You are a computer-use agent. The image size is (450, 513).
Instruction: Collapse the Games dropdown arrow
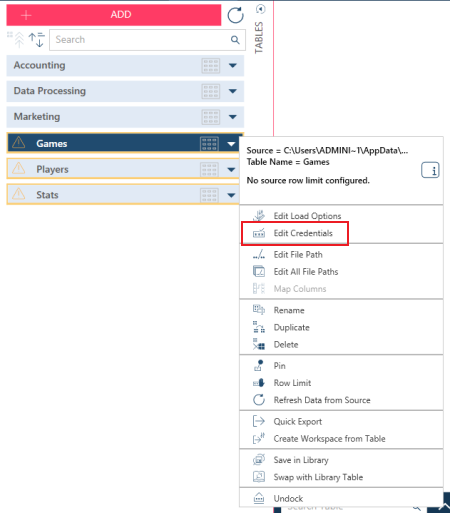point(231,144)
